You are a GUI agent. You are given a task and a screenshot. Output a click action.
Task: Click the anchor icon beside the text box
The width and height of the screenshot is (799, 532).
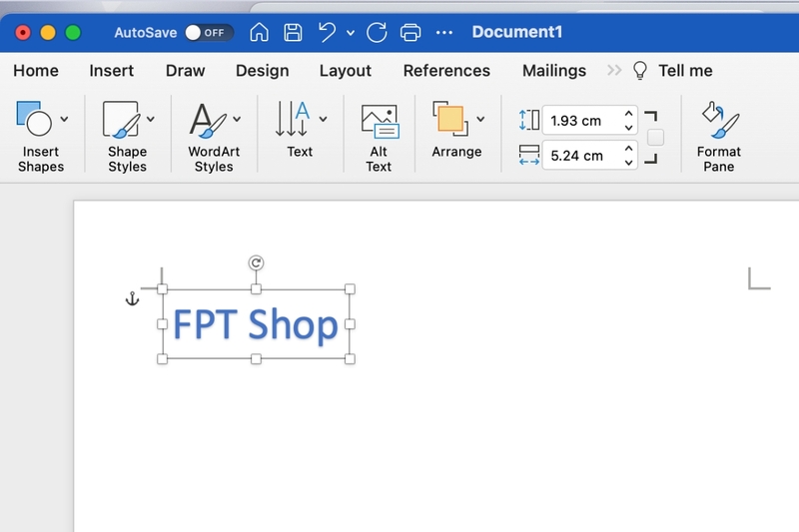tap(132, 298)
